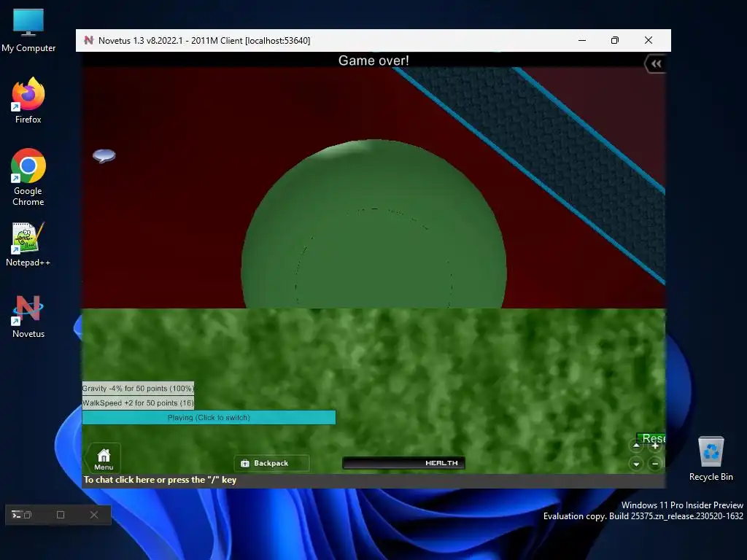Open the Novetus desktop shortcut
Screen dimensions: 747x560
pos(28,316)
